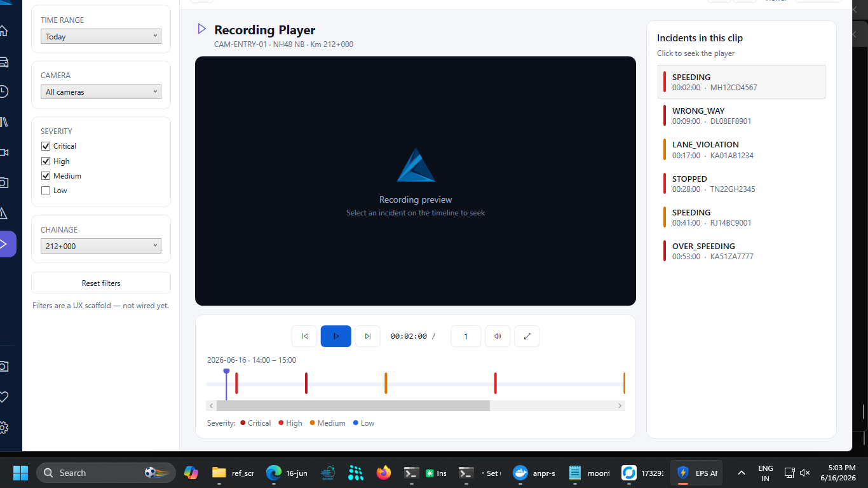Switch to the Notepad moont taskbar window
Screen dimensions: 868x488
[x=589, y=473]
